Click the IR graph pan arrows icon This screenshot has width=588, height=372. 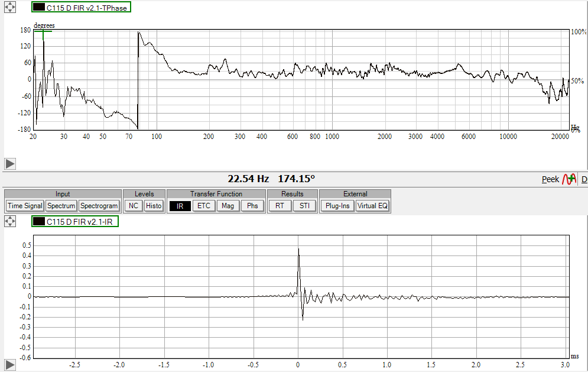point(10,221)
